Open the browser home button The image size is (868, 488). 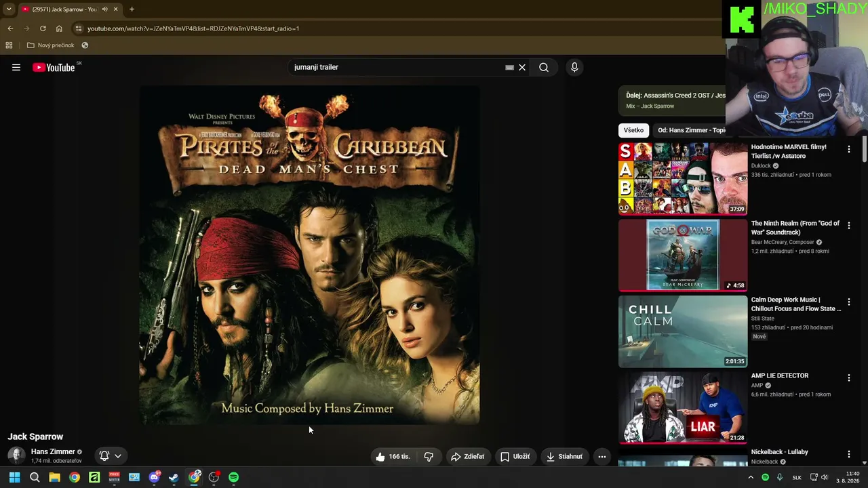pyautogui.click(x=59, y=28)
